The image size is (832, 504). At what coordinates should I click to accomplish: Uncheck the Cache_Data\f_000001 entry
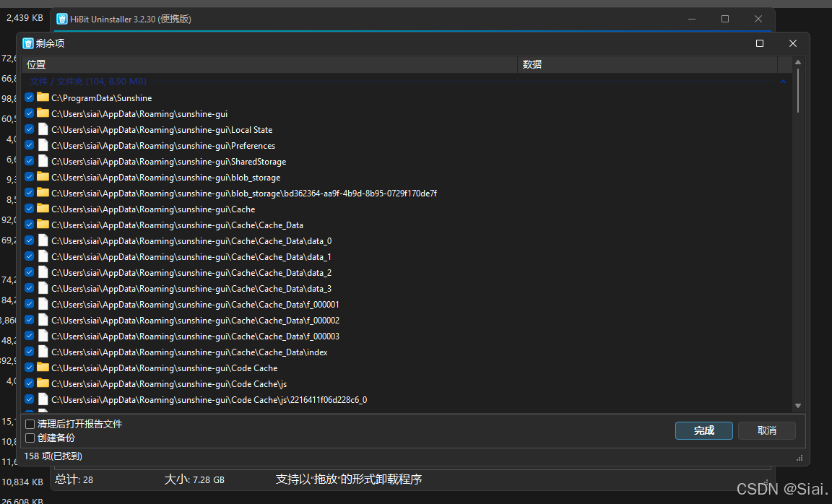click(29, 305)
